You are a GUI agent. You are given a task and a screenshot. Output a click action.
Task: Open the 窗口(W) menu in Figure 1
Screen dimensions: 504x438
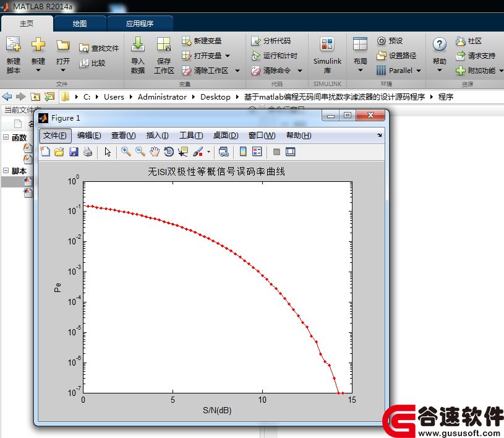(x=262, y=135)
